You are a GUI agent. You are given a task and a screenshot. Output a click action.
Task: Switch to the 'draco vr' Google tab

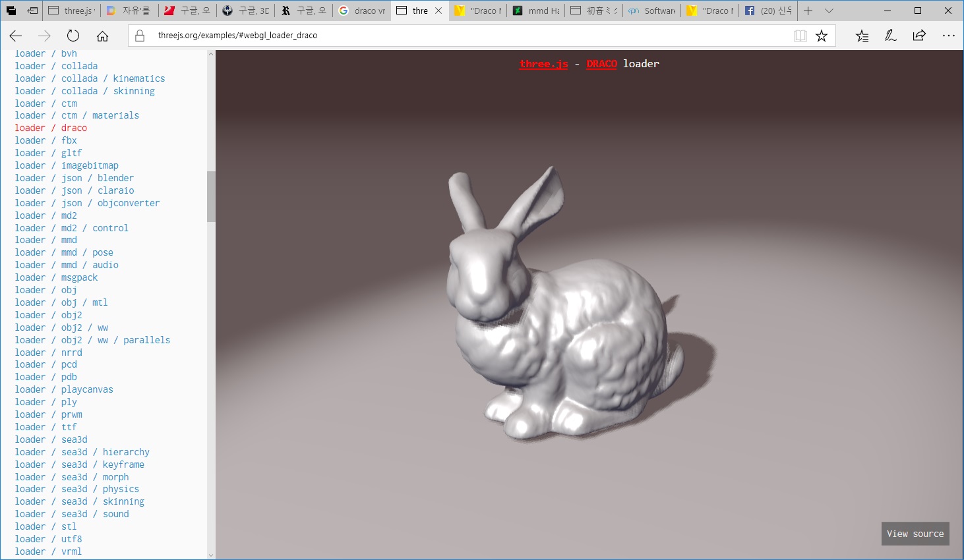point(362,11)
